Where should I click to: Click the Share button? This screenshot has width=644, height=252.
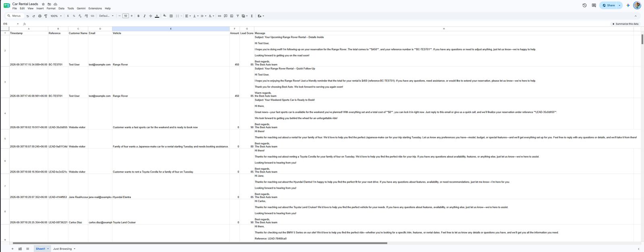click(609, 5)
